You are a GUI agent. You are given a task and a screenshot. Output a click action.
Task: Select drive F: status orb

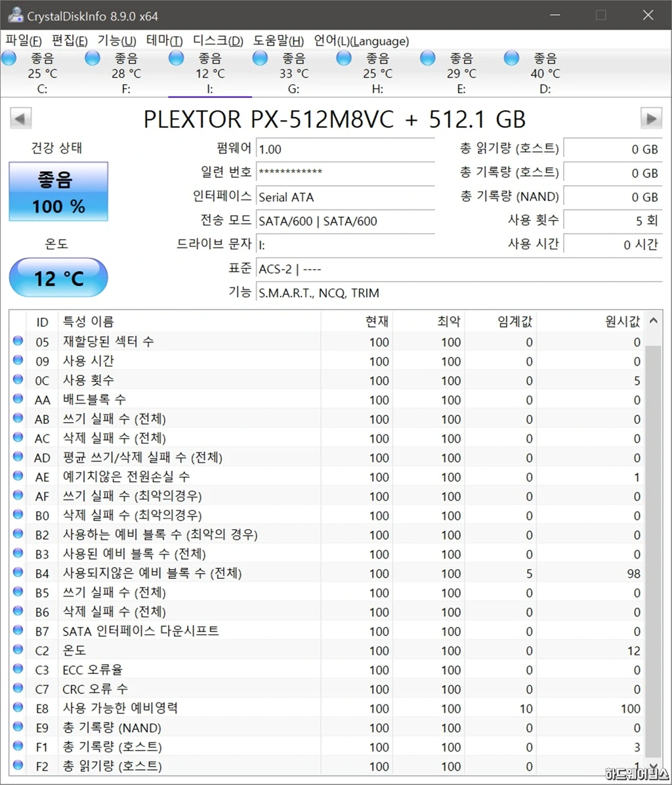point(93,58)
